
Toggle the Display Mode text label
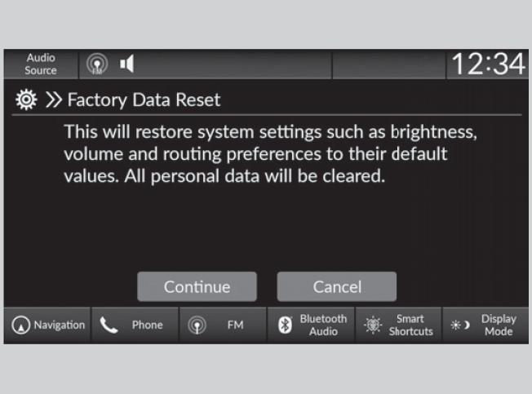pyautogui.click(x=499, y=325)
